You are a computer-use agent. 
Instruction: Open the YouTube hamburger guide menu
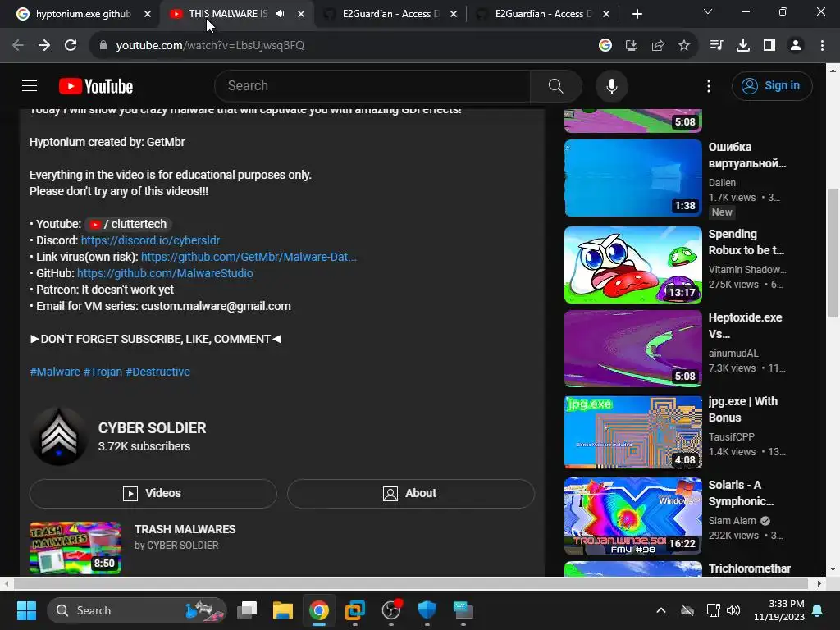[30, 85]
